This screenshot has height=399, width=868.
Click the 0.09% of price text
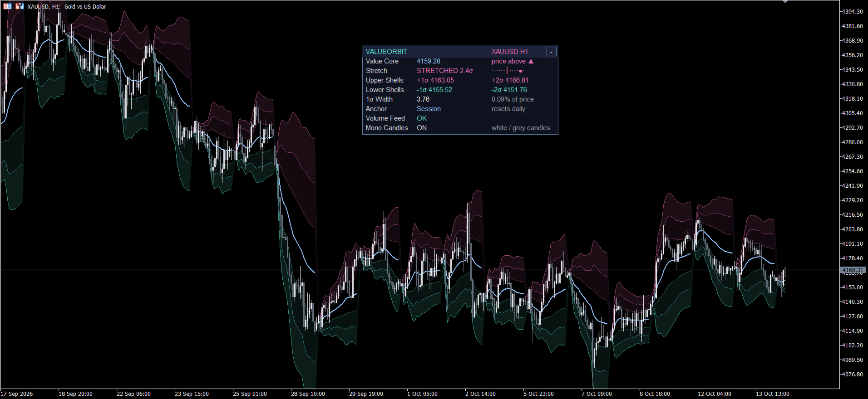coord(513,99)
